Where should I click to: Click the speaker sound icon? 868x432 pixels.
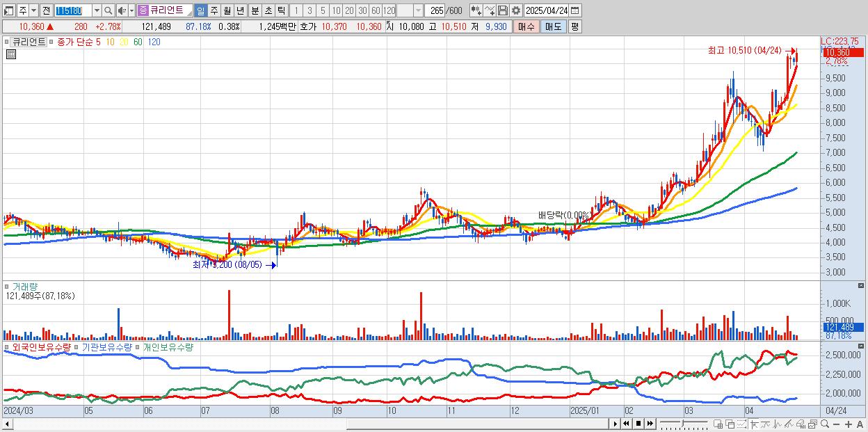[x=122, y=10]
